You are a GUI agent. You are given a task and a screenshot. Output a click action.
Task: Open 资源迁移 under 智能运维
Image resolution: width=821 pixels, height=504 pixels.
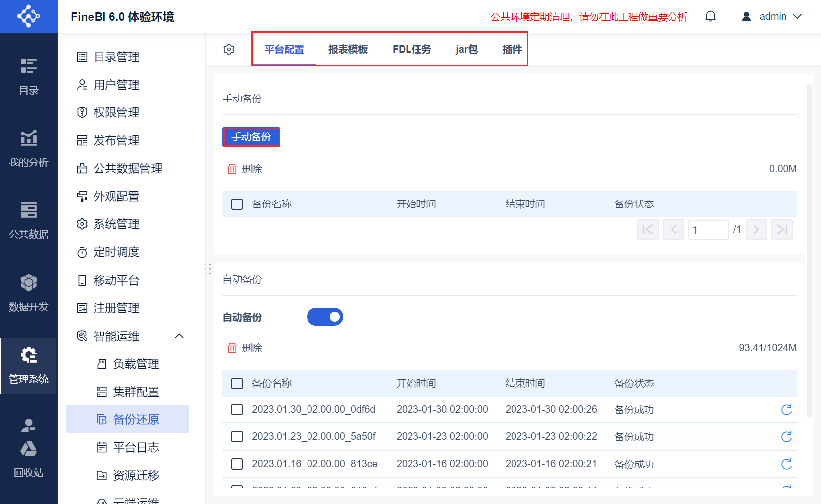127,475
